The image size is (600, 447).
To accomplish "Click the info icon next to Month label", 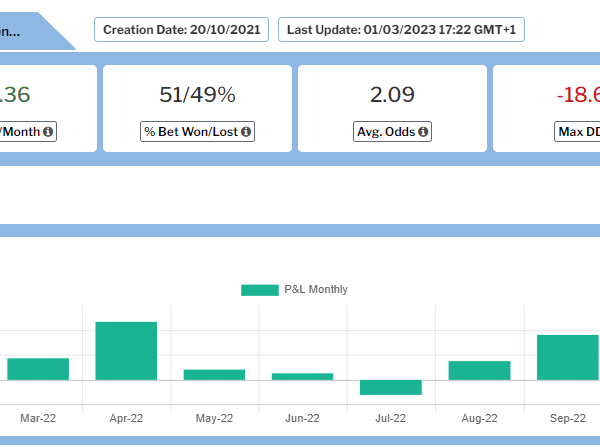I will tap(48, 132).
